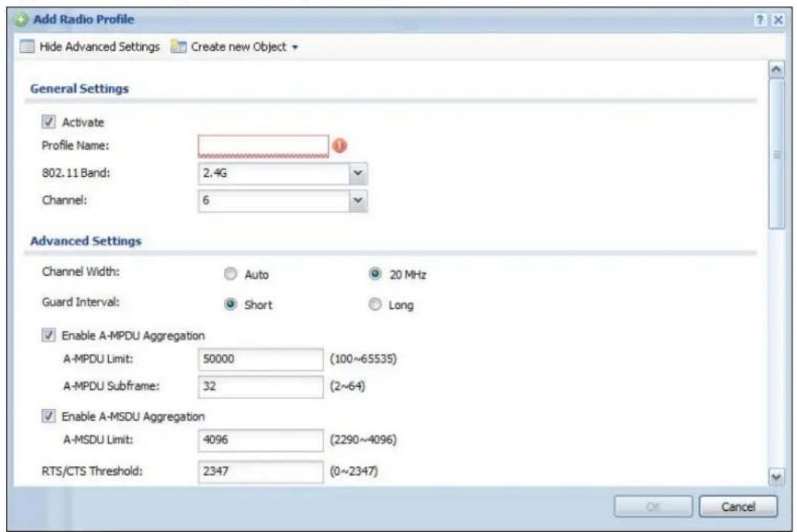Click the Create new Object folder icon
797x532 pixels.
178,47
